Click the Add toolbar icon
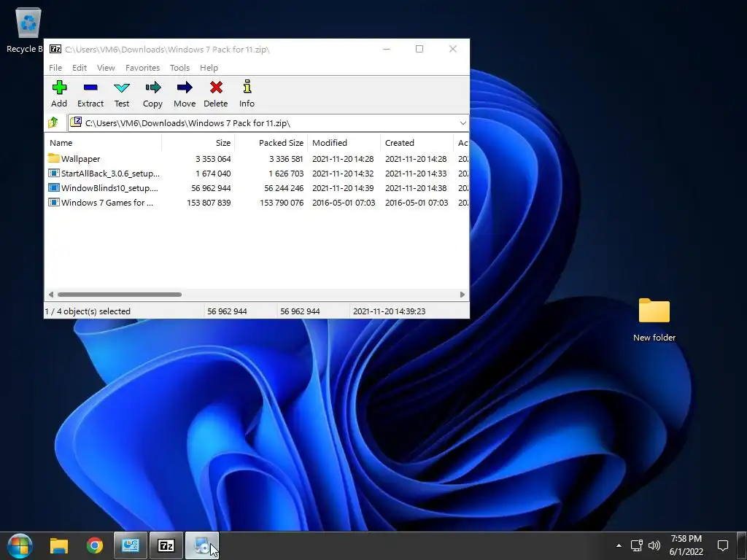 pyautogui.click(x=60, y=87)
